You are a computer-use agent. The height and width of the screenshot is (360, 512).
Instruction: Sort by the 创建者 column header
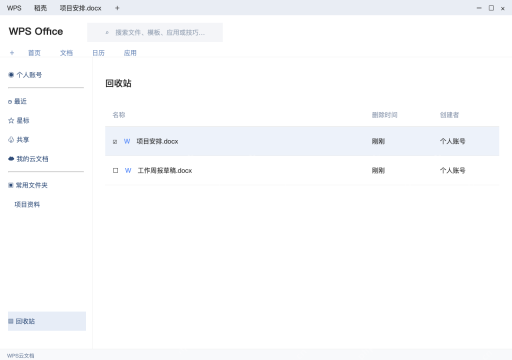pyautogui.click(x=449, y=115)
